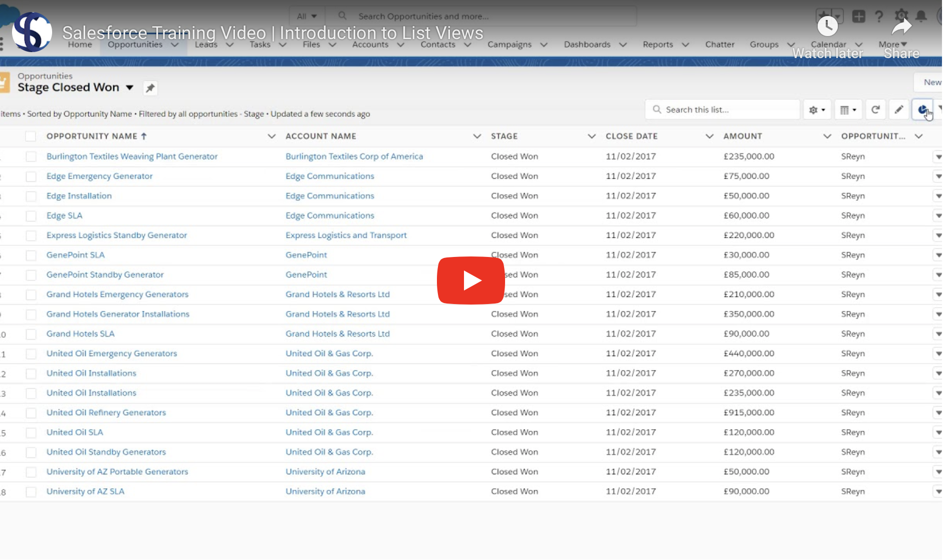Expand the Opportunity Name column menu
This screenshot has height=560, width=943.
pos(272,136)
